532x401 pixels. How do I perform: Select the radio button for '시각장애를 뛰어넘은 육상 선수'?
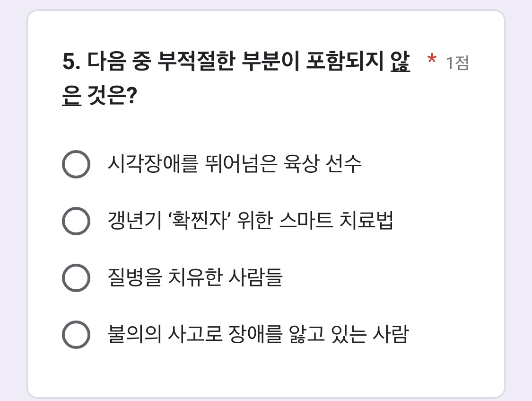pos(76,165)
